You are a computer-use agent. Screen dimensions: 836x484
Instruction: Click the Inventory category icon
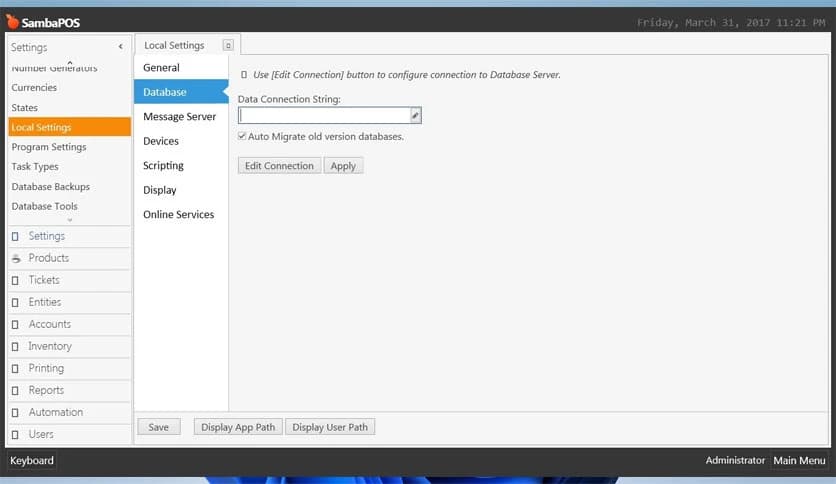[x=15, y=346]
